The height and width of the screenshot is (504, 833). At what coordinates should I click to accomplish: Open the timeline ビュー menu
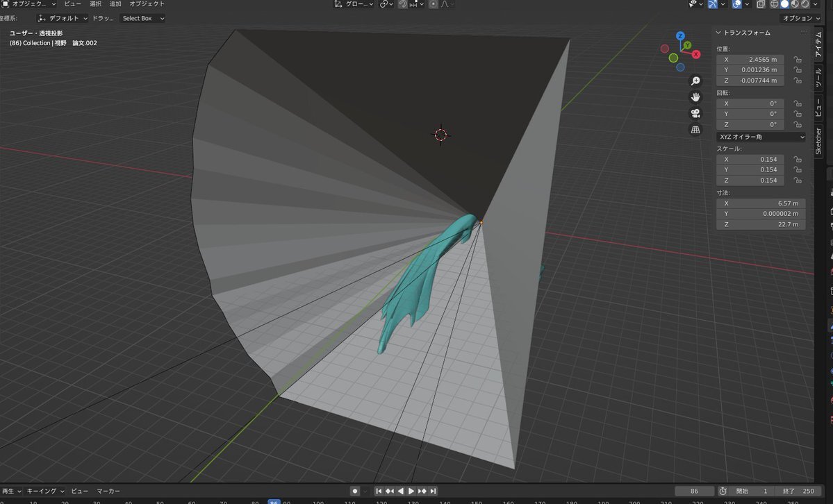[x=80, y=492]
